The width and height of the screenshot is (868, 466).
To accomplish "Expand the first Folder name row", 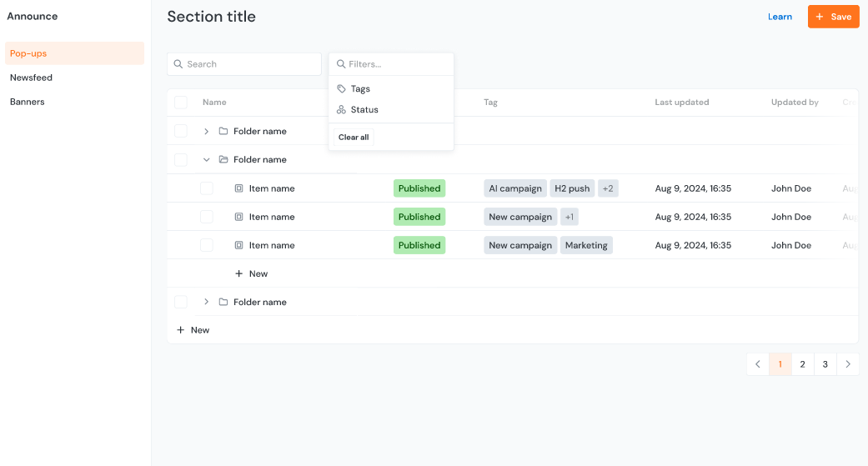I will (206, 131).
